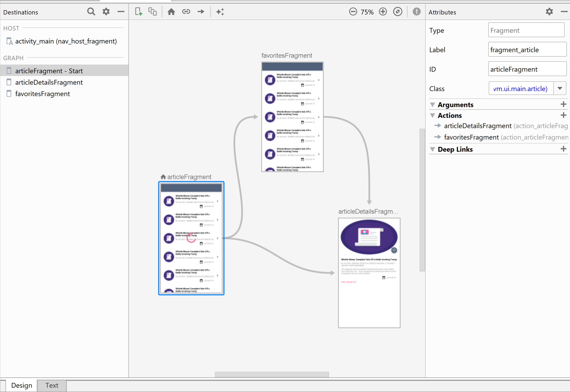The image size is (570, 392).
Task: Assign start destination with home icon
Action: (x=171, y=11)
